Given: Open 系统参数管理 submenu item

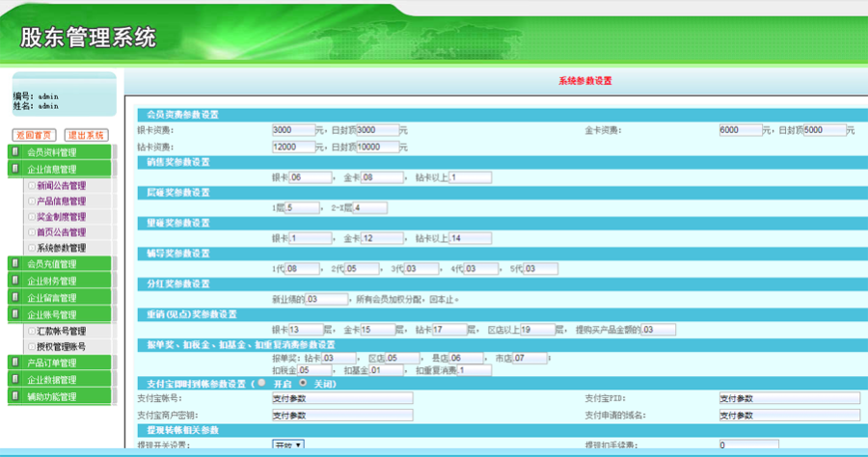Looking at the screenshot, I should tap(61, 248).
